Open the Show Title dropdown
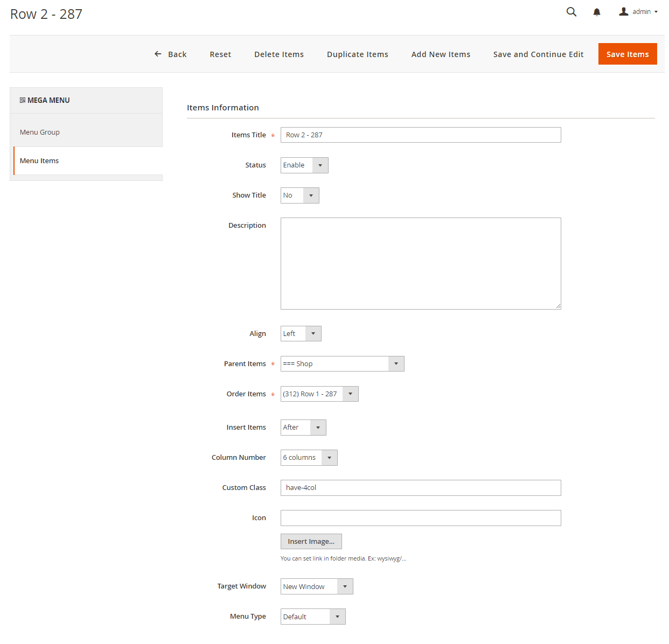The width and height of the screenshot is (669, 644). (x=300, y=195)
